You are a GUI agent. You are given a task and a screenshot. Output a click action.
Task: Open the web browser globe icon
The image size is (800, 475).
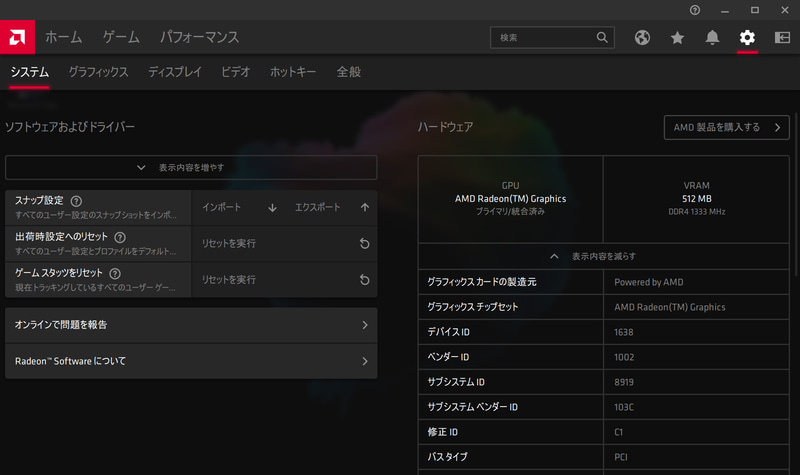[x=642, y=37]
